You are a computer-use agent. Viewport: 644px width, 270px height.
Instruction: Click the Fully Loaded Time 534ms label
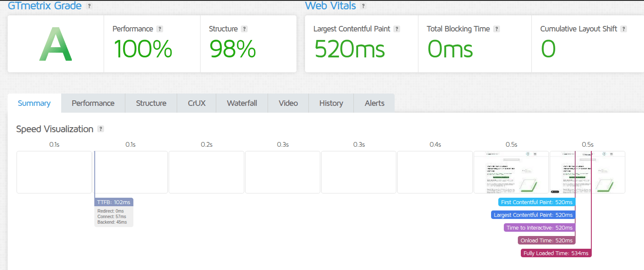coord(556,253)
